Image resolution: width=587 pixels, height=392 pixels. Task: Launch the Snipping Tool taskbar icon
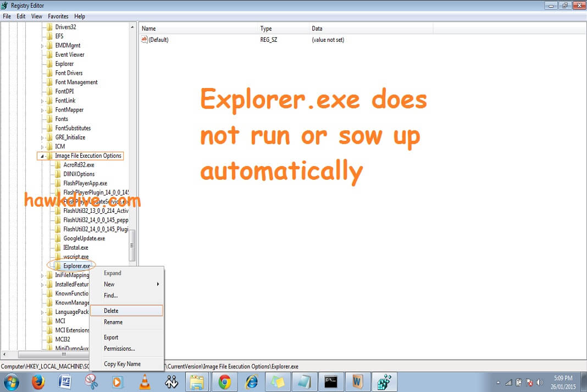[x=91, y=382]
